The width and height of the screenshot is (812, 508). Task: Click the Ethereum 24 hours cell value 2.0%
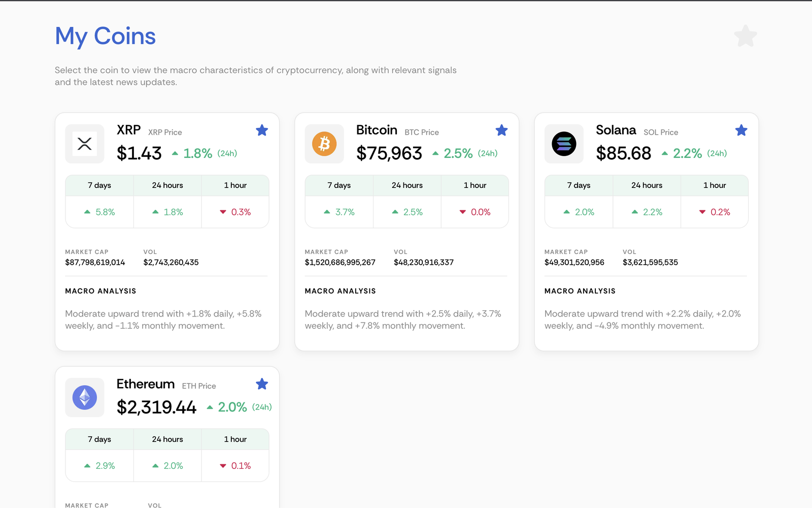[174, 466]
